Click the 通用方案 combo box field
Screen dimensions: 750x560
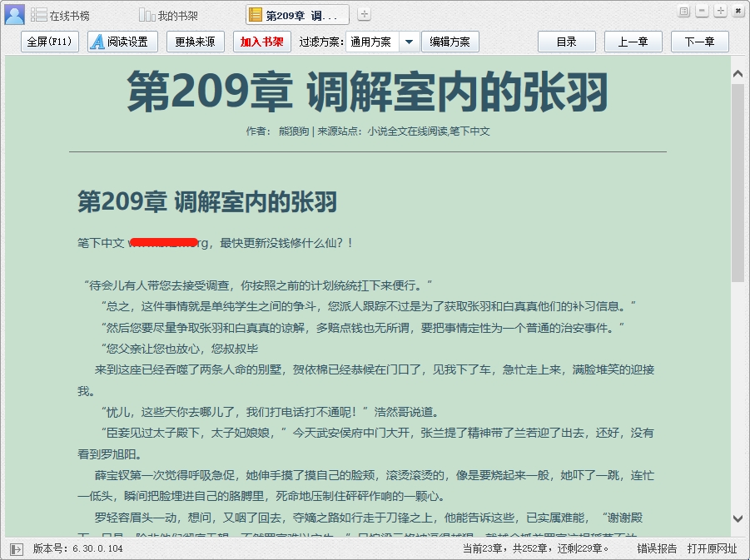[x=372, y=42]
